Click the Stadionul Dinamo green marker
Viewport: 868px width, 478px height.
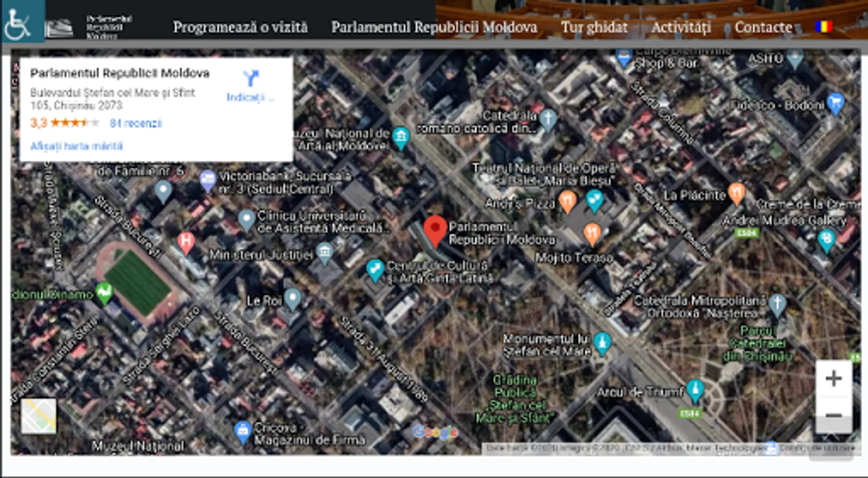pos(104,293)
